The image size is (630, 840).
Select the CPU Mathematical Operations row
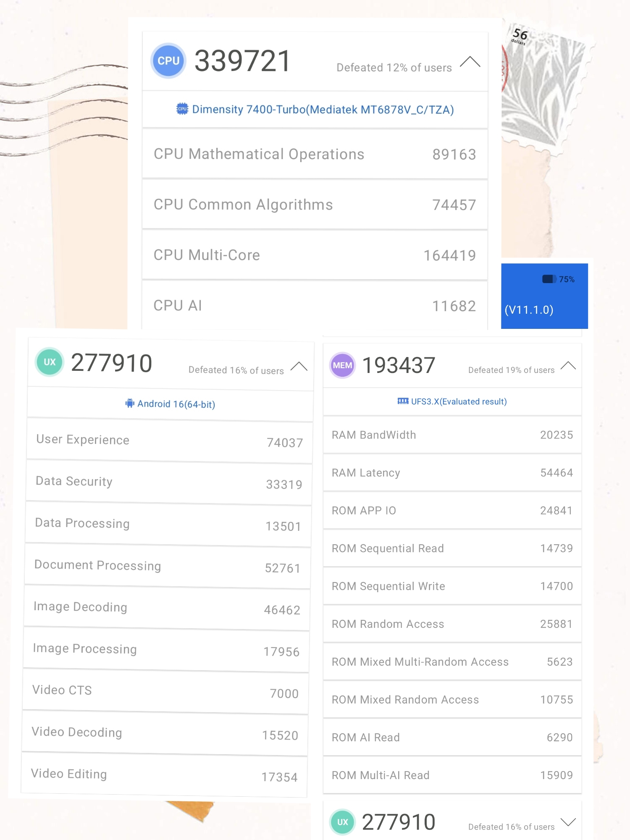[315, 154]
